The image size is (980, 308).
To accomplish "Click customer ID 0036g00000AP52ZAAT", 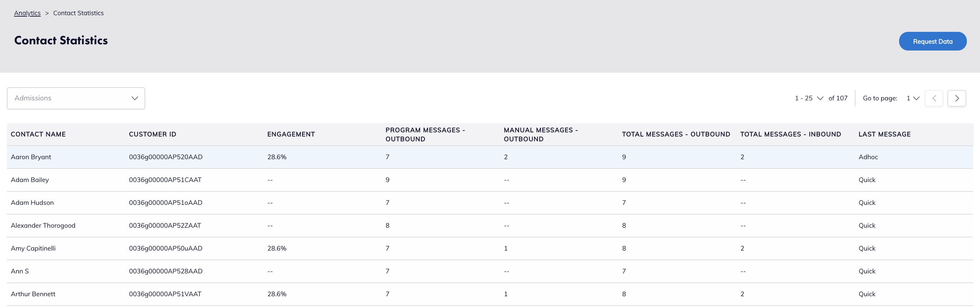I will tap(165, 225).
